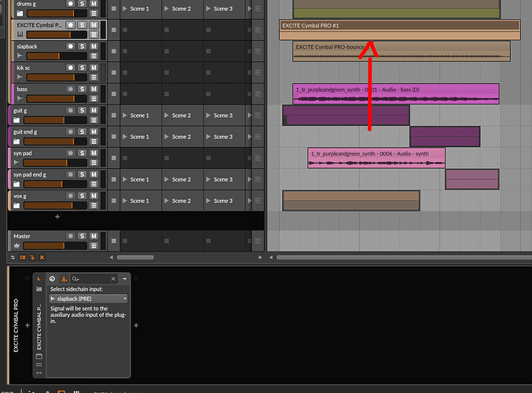
Task: Unfold the vox g group folder
Action: pyautogui.click(x=17, y=205)
